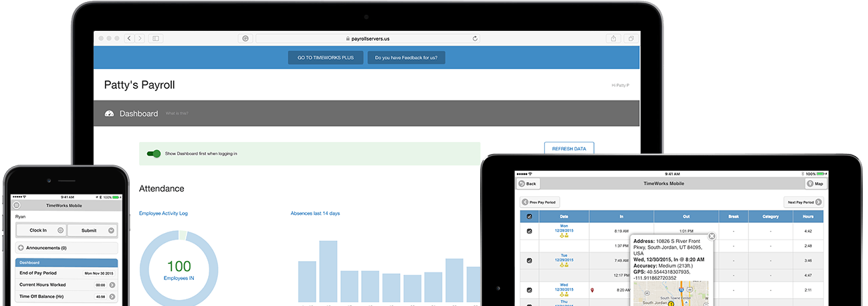Go to Next Pay Period

click(804, 202)
